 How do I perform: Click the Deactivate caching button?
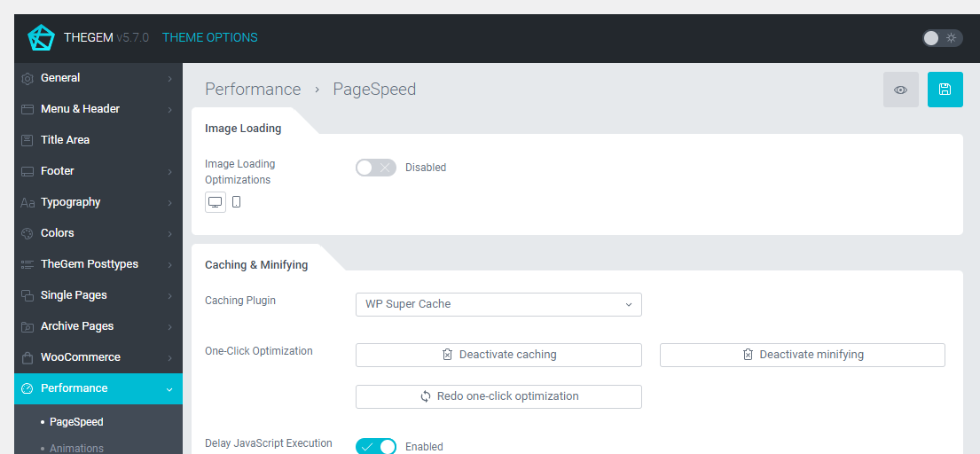(x=498, y=355)
